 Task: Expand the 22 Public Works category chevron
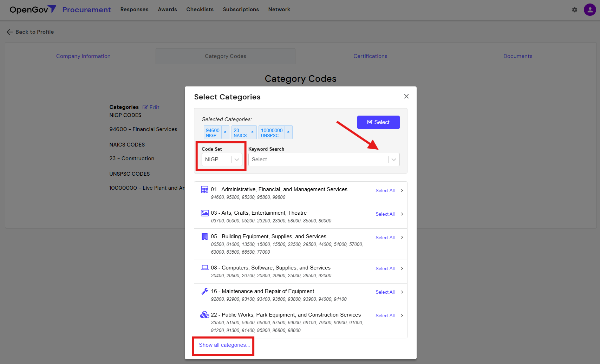click(402, 316)
